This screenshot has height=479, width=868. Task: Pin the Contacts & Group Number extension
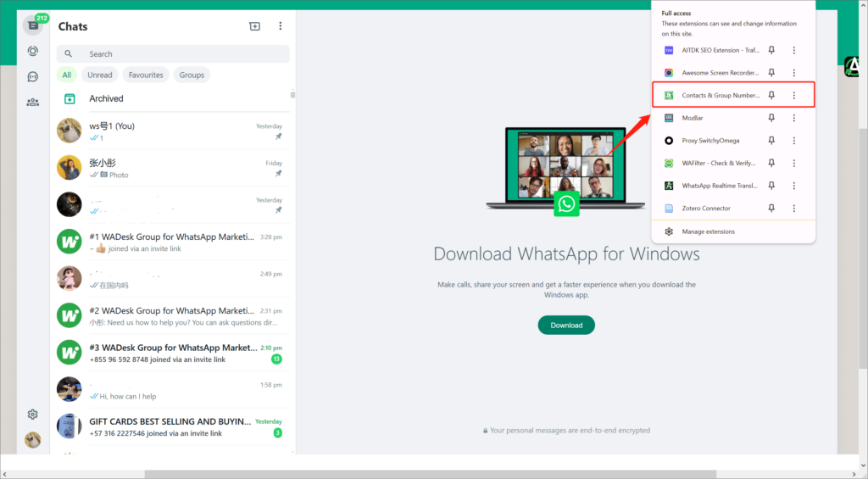771,95
